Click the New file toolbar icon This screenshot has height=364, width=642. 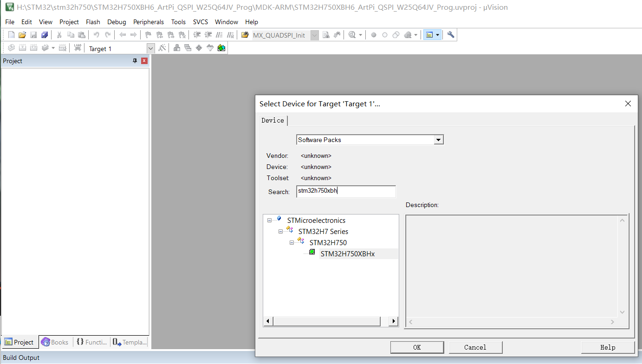click(x=11, y=35)
